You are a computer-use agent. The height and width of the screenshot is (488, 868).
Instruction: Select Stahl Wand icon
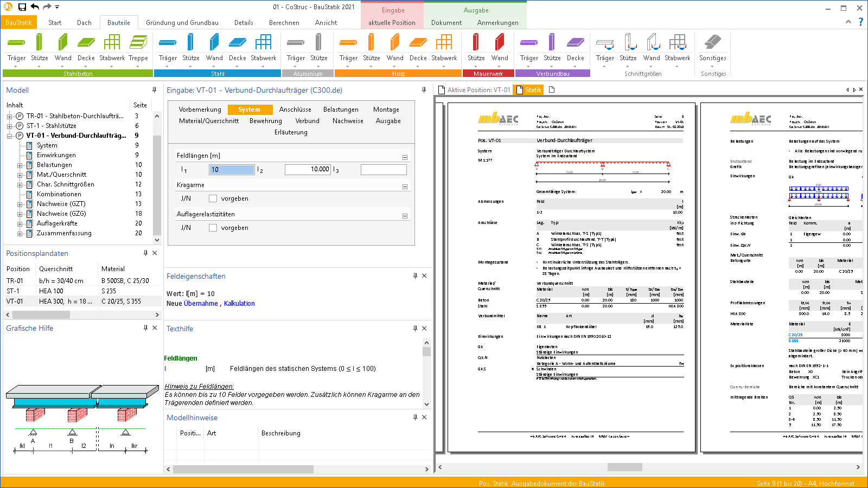214,43
